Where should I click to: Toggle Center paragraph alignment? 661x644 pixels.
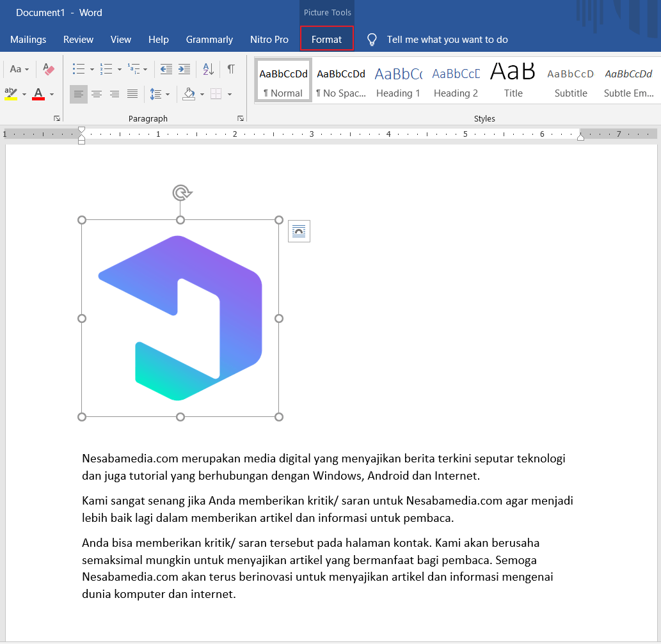pos(97,95)
